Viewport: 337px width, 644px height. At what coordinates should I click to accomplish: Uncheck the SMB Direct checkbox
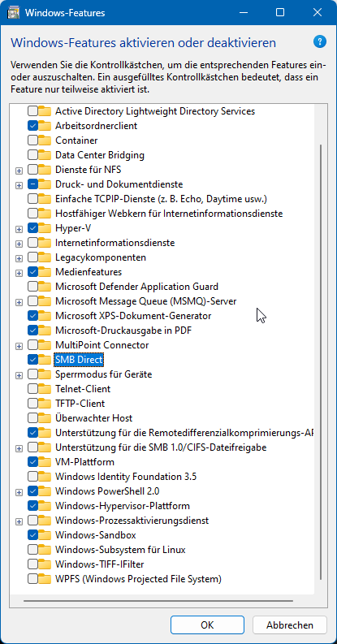point(32,360)
